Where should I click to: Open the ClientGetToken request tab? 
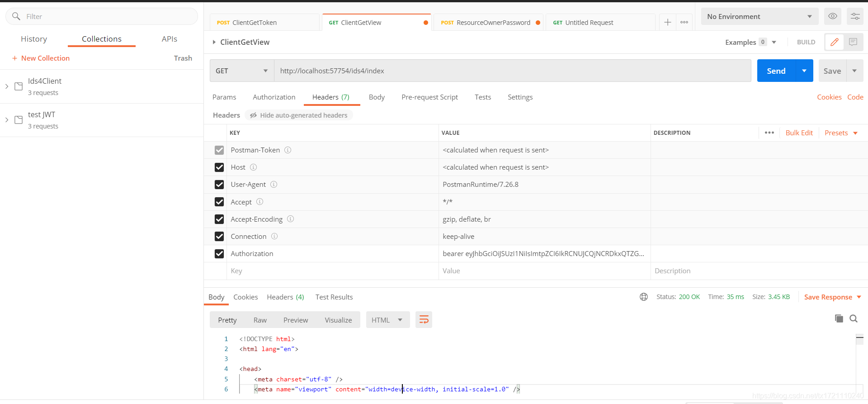tap(264, 22)
